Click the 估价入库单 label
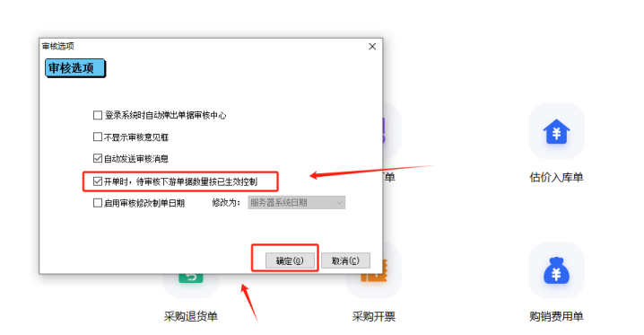This screenshot has height=335, width=644. pos(556,177)
